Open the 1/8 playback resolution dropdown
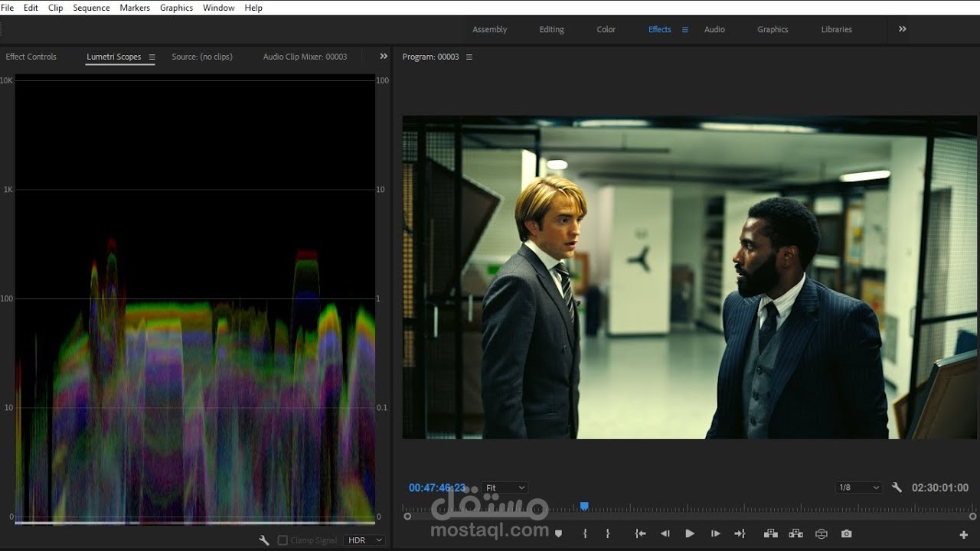This screenshot has width=980, height=551. (x=859, y=487)
